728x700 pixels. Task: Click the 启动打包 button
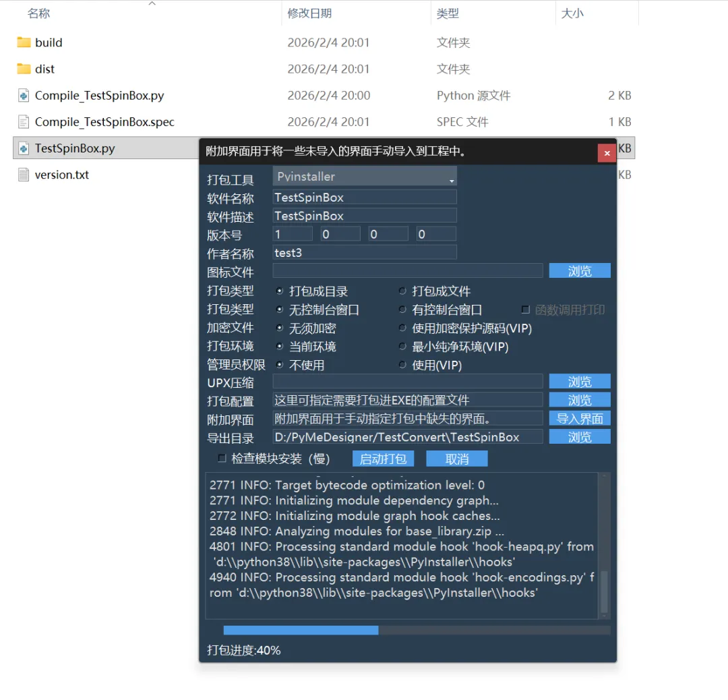[383, 459]
